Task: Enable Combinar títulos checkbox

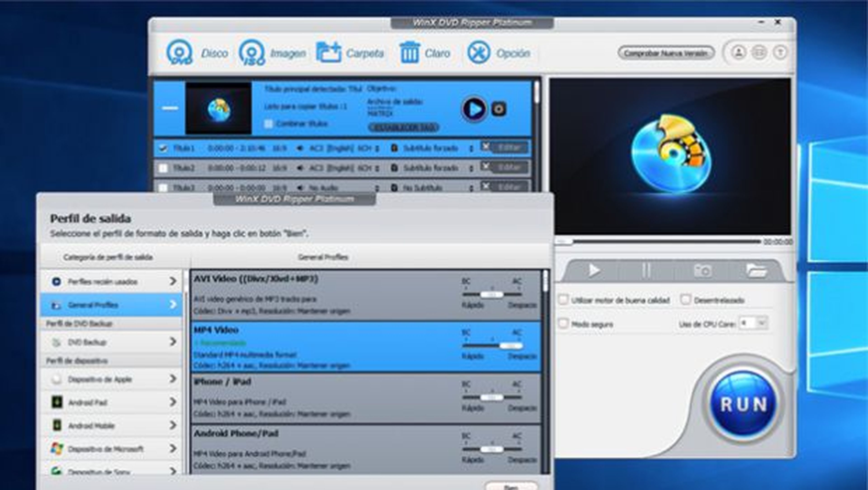Action: pos(268,124)
